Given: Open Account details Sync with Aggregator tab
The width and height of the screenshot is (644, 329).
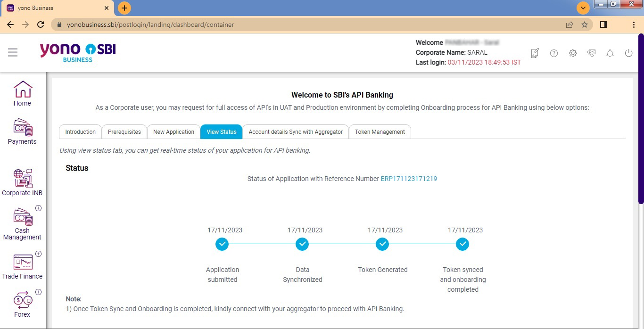Looking at the screenshot, I should point(296,132).
